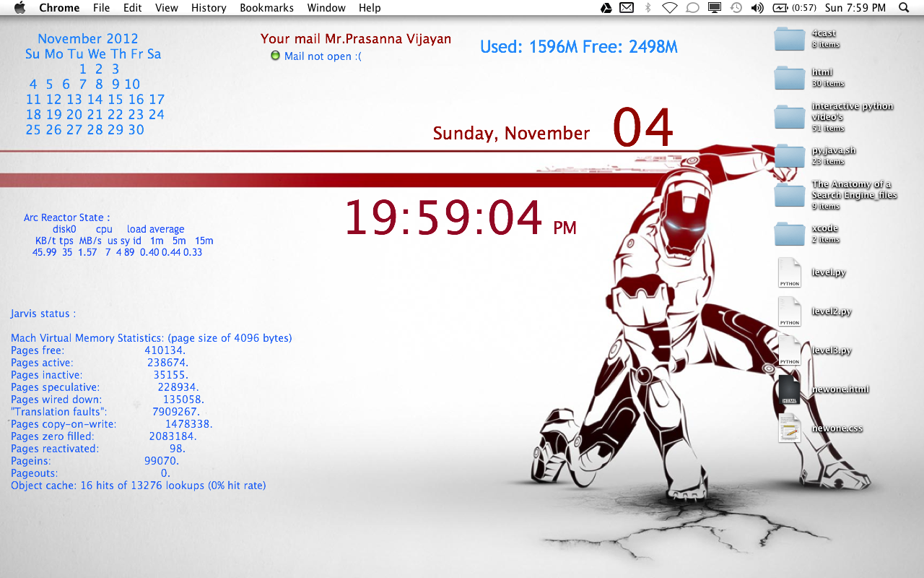Open the History menu
Viewport: 924px width, 578px height.
tap(209, 8)
